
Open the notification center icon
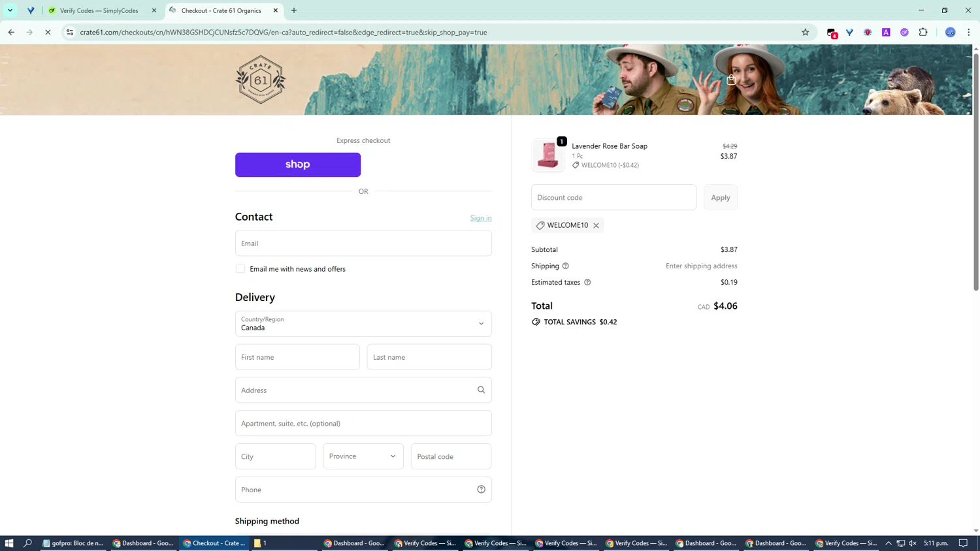click(964, 543)
